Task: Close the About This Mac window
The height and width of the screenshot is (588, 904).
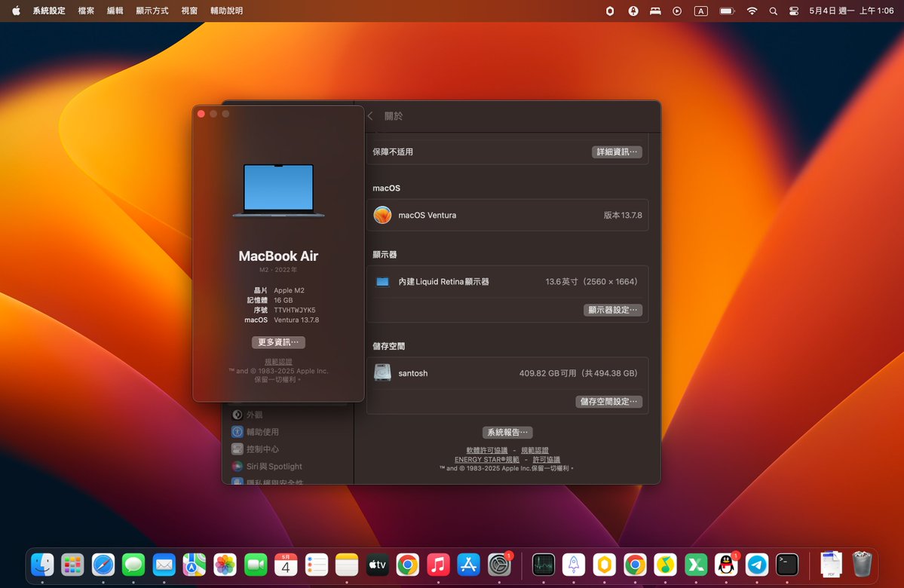Action: click(x=201, y=114)
